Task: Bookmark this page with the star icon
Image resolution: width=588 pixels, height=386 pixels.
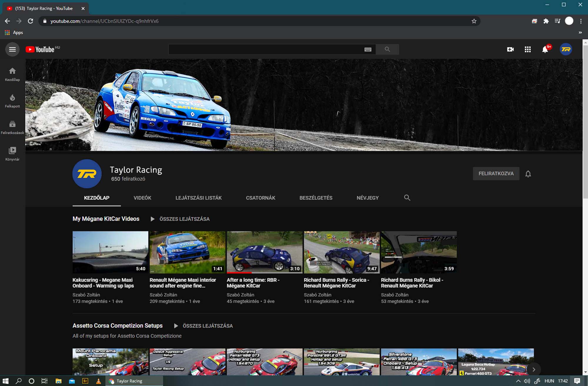Action: pos(474,21)
